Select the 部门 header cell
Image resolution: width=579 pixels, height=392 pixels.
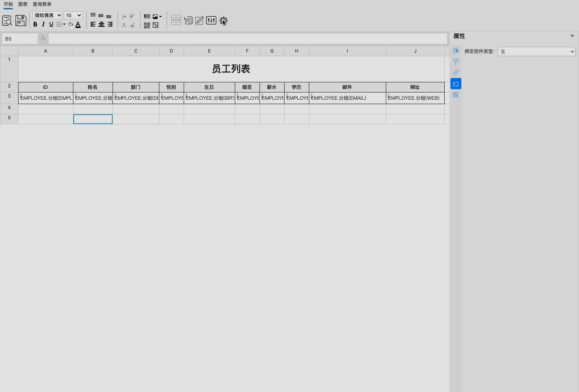(136, 87)
